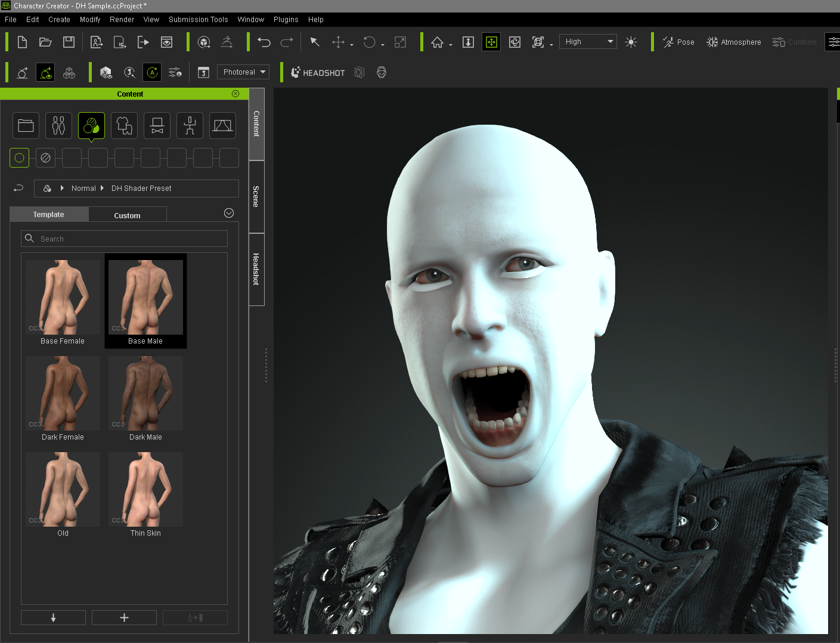
Task: Open the Plugins menu
Action: pyautogui.click(x=286, y=20)
